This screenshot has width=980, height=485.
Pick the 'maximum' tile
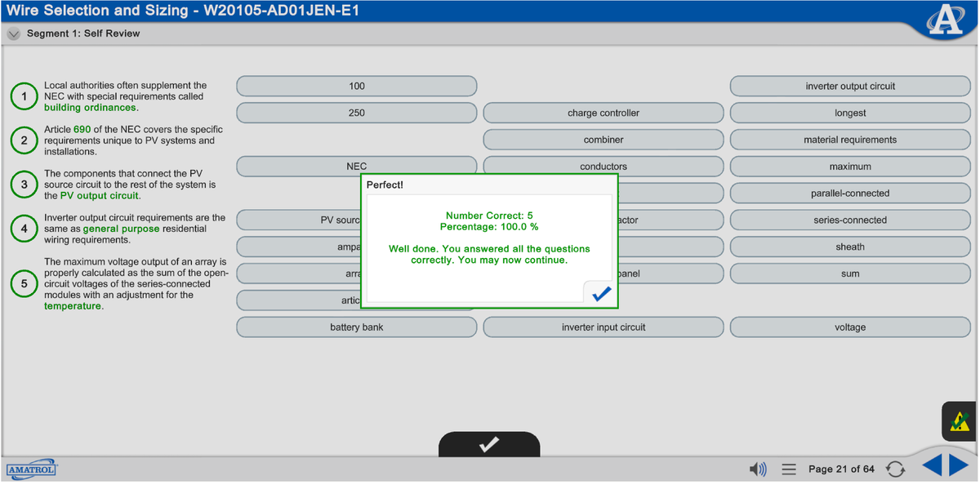pos(850,167)
